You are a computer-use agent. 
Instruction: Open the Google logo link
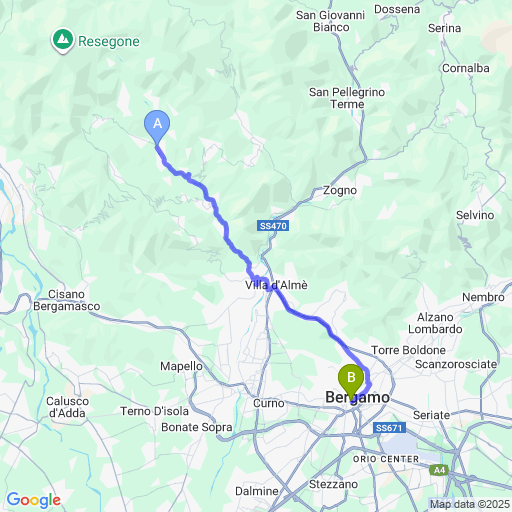click(x=34, y=500)
